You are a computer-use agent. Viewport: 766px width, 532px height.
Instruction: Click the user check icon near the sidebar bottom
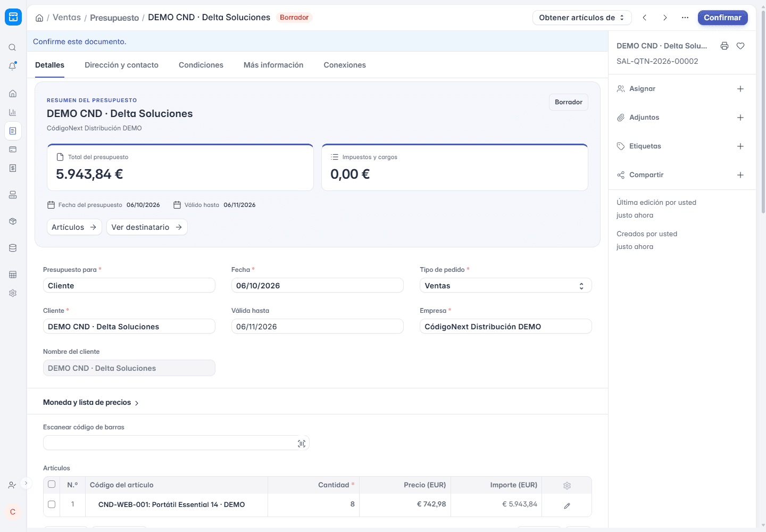[x=12, y=485]
